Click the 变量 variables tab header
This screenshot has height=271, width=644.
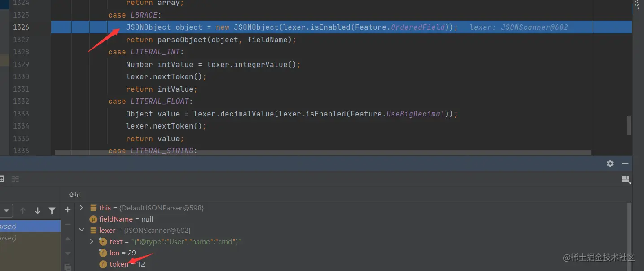pos(74,195)
